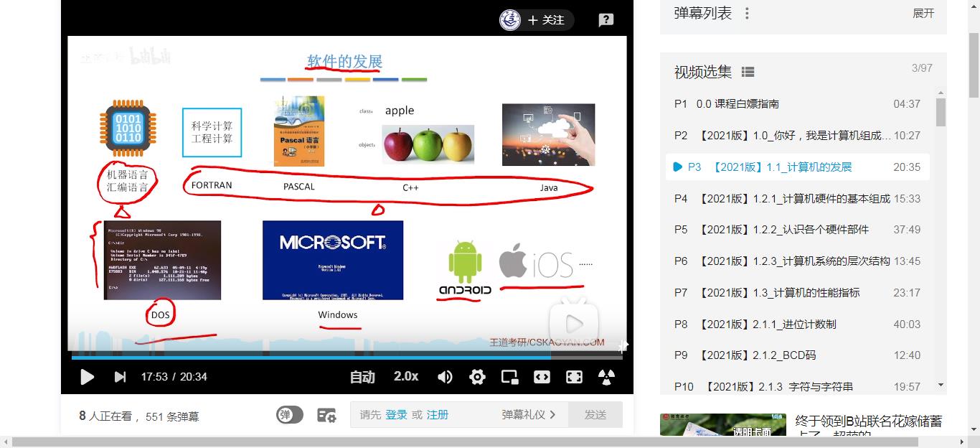980x448 pixels.
Task: Mute the volume speaker icon
Action: tap(445, 377)
